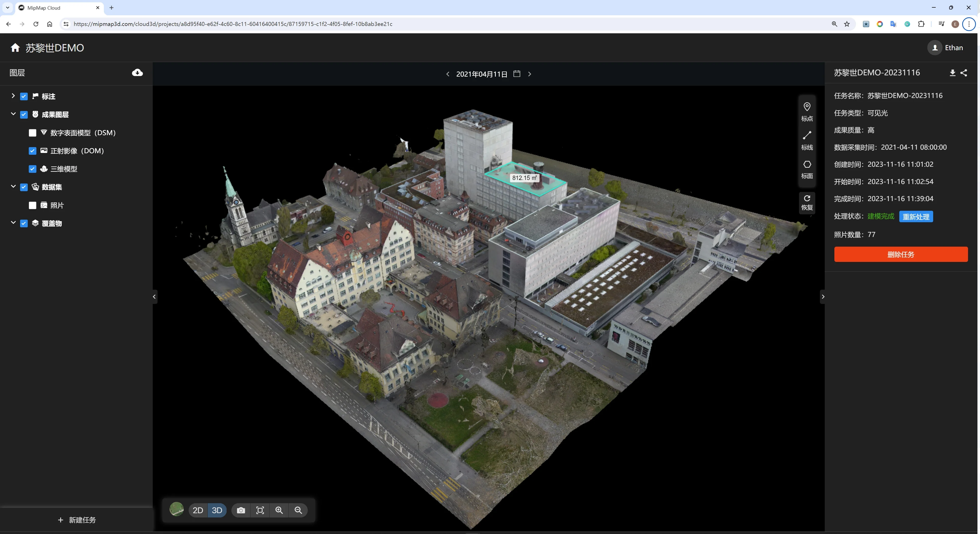
Task: Click the cloud upload icon in layers panel
Action: click(137, 73)
